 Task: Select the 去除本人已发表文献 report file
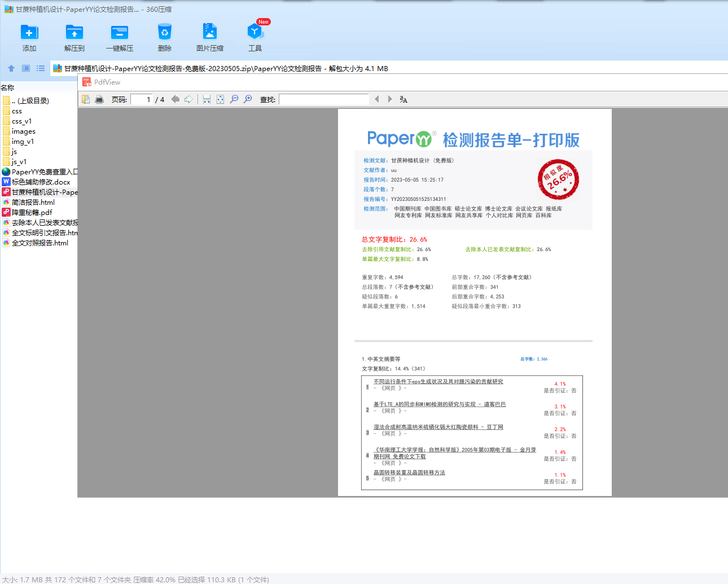[39, 222]
